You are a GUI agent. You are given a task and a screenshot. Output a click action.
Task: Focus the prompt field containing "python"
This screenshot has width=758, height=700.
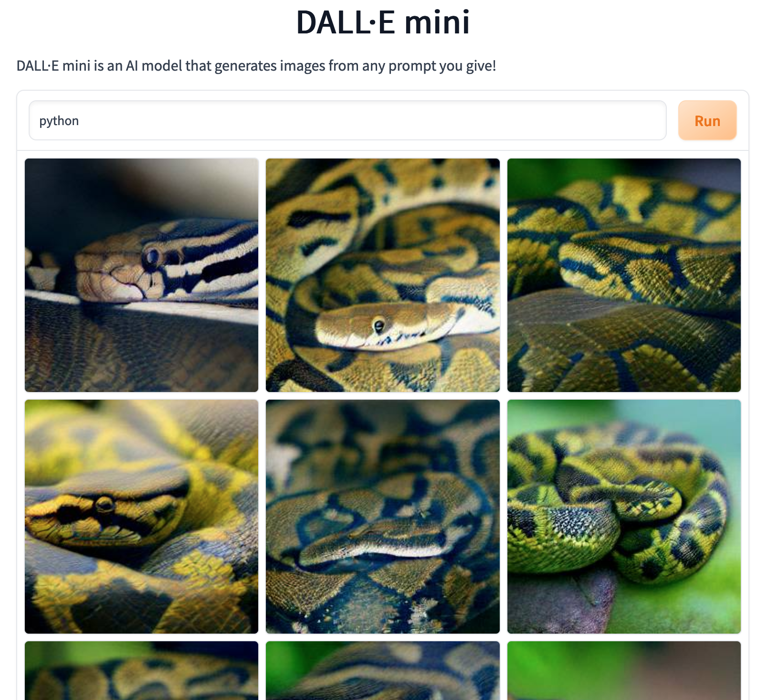click(347, 120)
